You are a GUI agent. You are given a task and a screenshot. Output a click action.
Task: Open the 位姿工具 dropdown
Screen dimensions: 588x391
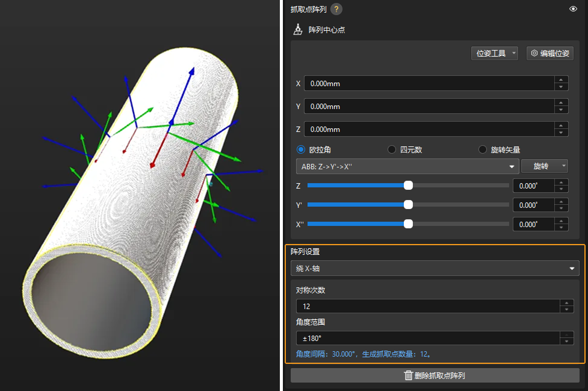(x=494, y=53)
